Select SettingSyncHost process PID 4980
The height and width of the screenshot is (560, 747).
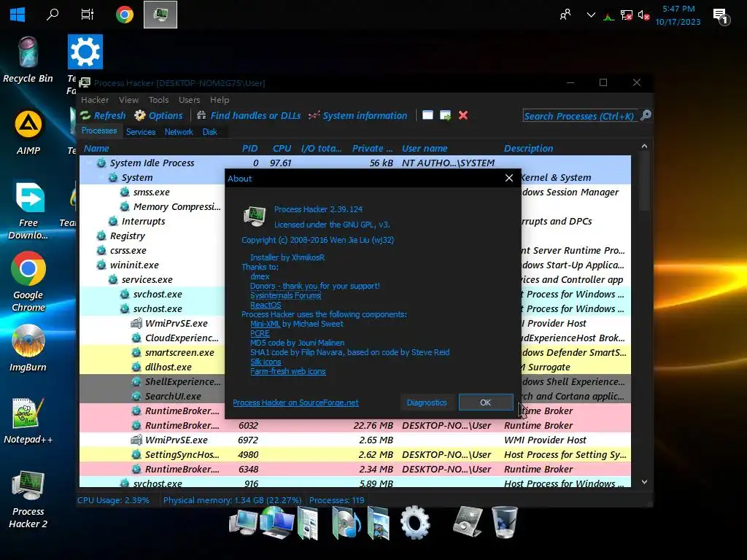pyautogui.click(x=355, y=455)
